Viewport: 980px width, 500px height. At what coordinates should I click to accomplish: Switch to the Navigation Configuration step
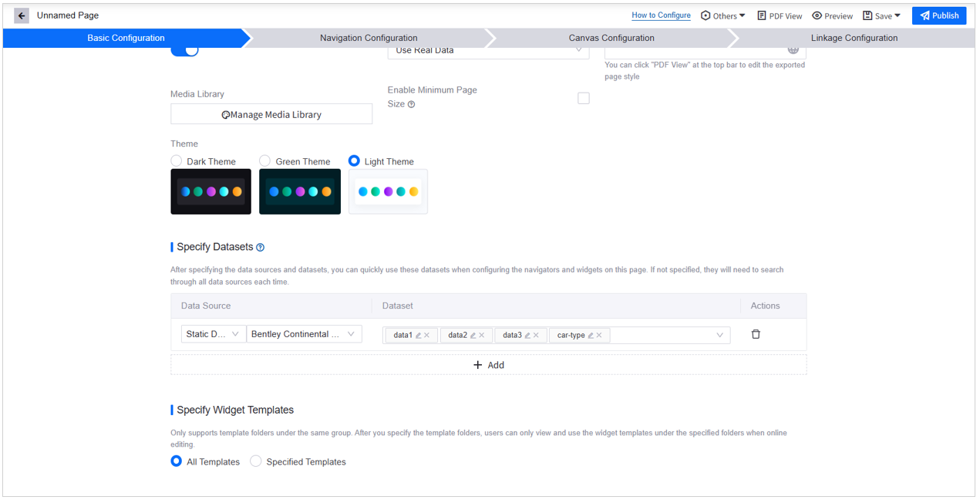[x=369, y=38]
